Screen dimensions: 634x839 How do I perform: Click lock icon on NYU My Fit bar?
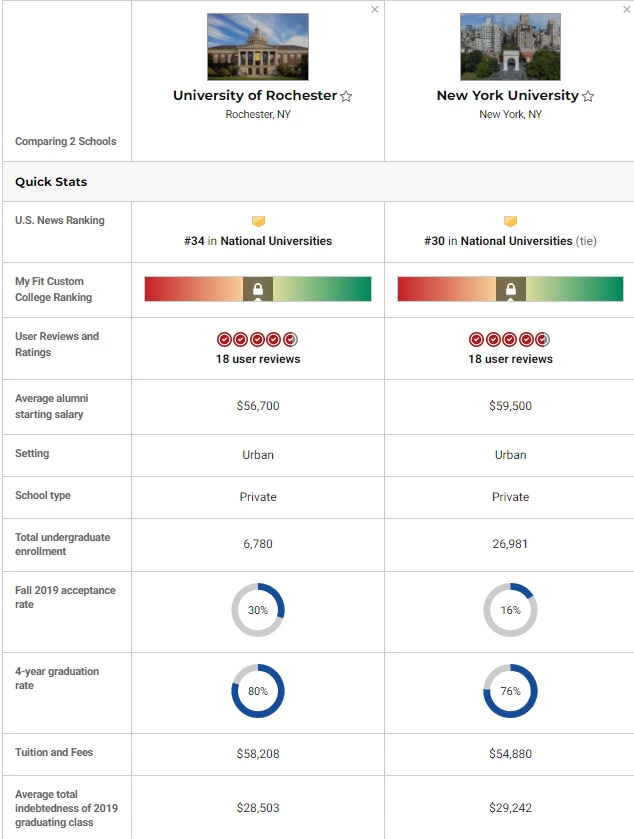click(x=510, y=289)
